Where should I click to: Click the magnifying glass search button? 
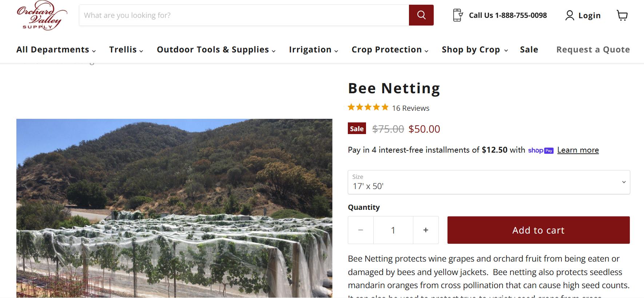[x=421, y=15]
